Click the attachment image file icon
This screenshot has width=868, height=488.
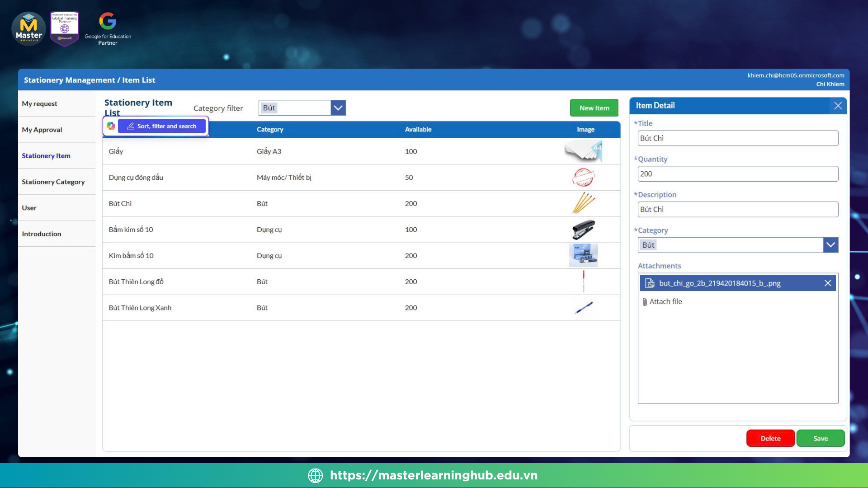(650, 283)
